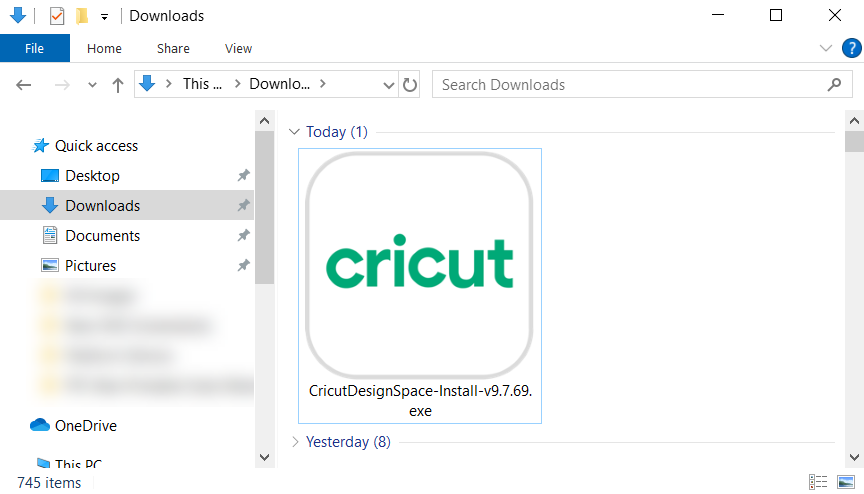Image resolution: width=864 pixels, height=494 pixels.
Task: Click the Back navigation arrow
Action: tap(24, 85)
